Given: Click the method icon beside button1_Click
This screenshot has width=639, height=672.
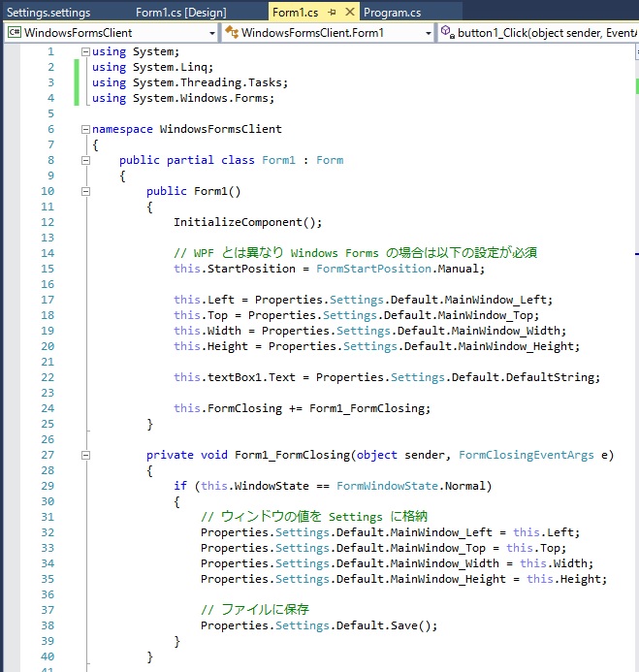Looking at the screenshot, I should pos(448,33).
